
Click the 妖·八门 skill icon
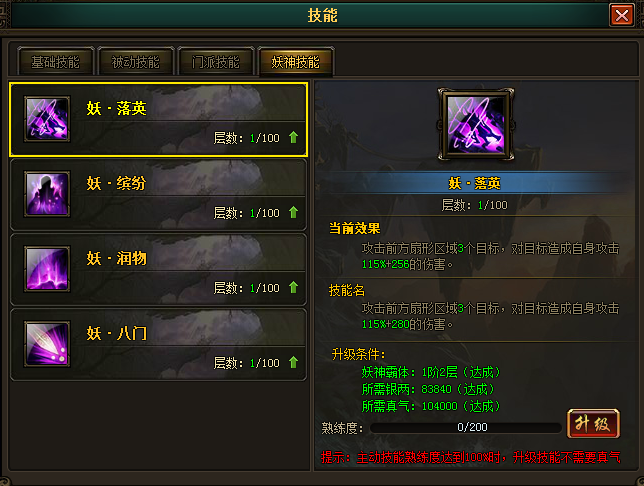(x=47, y=344)
